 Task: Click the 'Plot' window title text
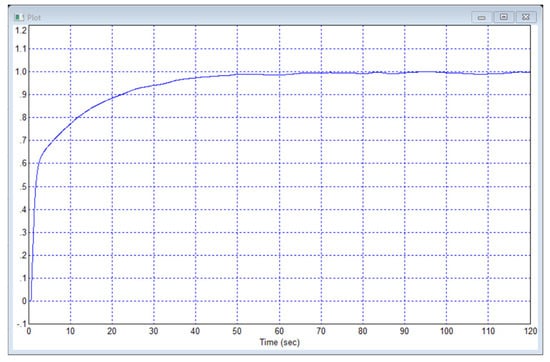[x=34, y=18]
